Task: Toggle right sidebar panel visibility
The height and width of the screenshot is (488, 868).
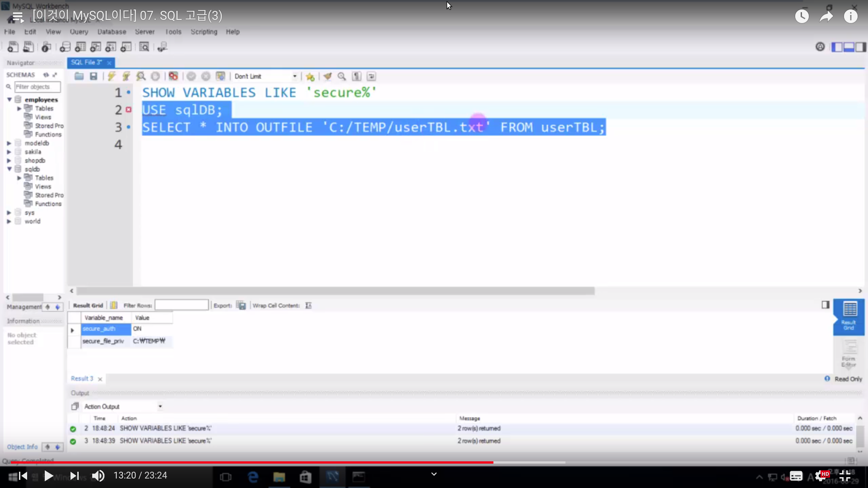Action: click(x=861, y=47)
